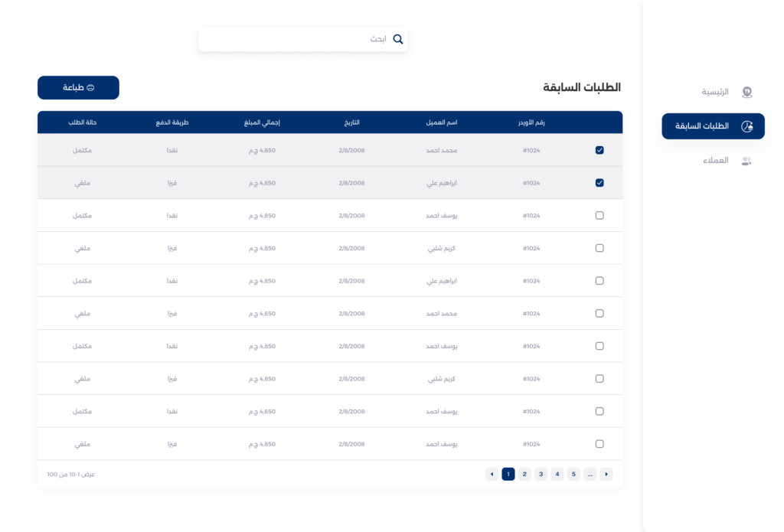Select page 3 in pagination

point(541,475)
